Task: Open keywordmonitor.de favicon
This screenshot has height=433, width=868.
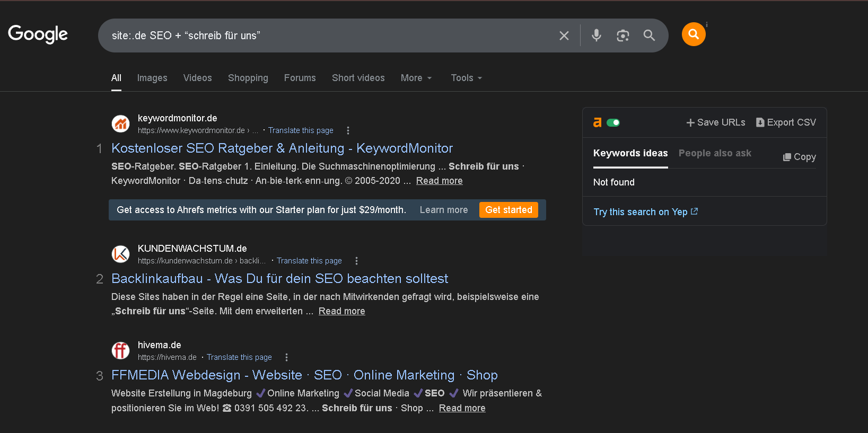Action: pos(120,124)
